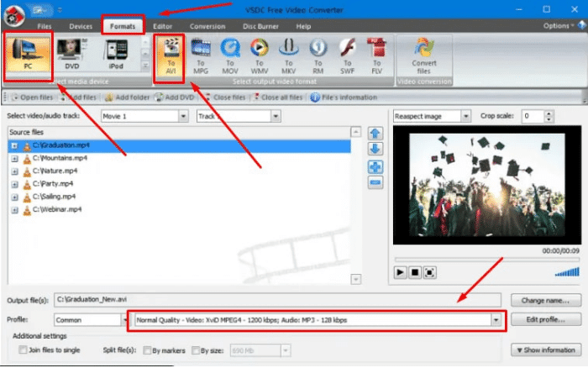Viewport: 588px width, 368px height.
Task: Click Close files in the toolbar
Action: [x=224, y=97]
